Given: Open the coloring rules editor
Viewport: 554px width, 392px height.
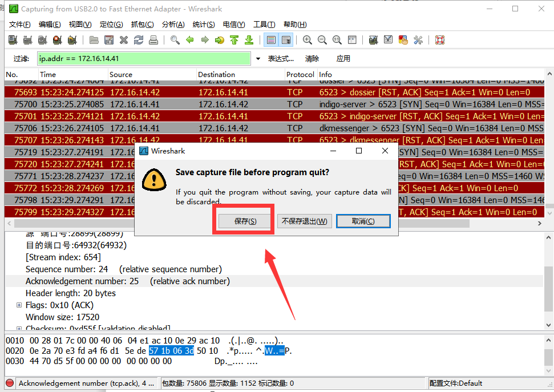Looking at the screenshot, I should tap(403, 40).
